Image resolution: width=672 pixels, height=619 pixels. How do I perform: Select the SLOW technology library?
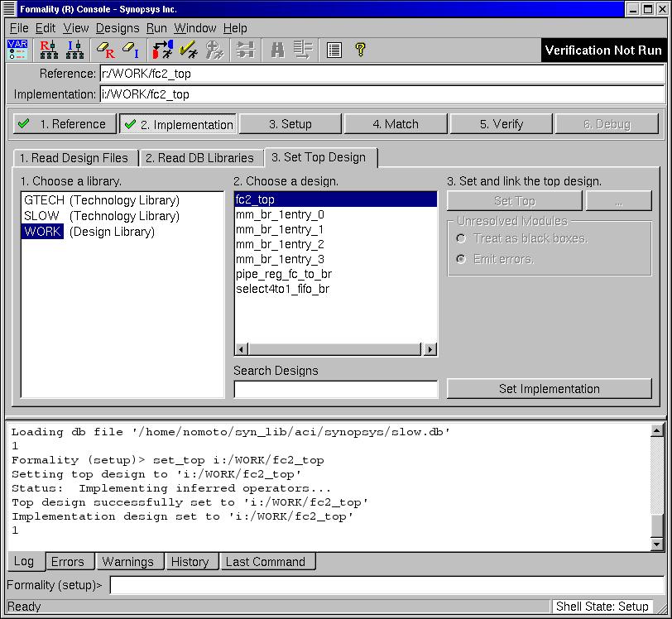[102, 216]
